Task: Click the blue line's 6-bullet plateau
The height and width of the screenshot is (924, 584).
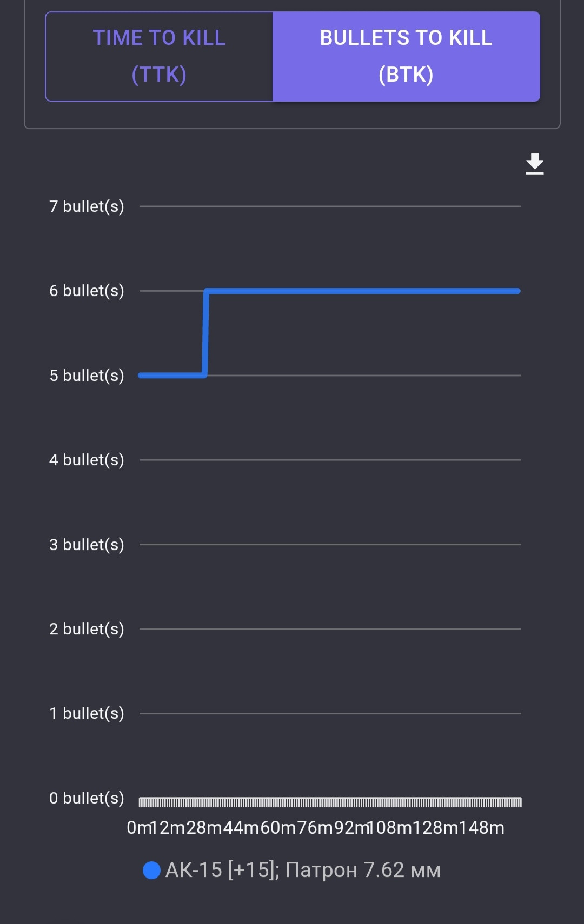Action: coord(362,291)
